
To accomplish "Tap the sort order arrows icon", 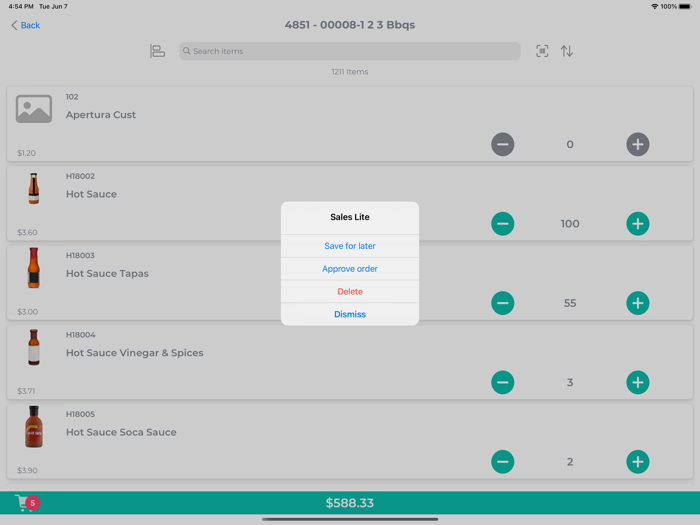I will (567, 51).
